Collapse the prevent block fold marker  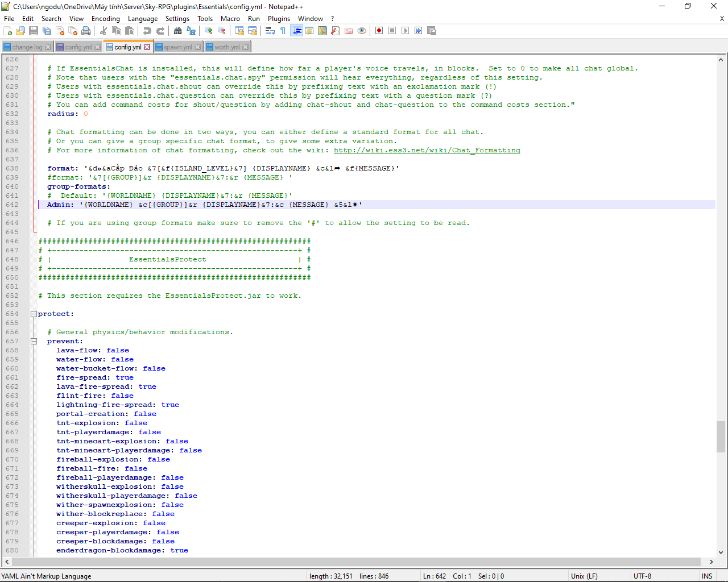point(34,341)
